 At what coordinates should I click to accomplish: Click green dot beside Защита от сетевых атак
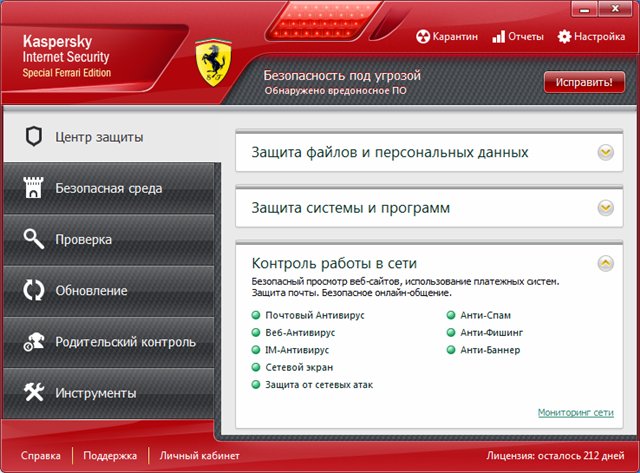coord(256,384)
